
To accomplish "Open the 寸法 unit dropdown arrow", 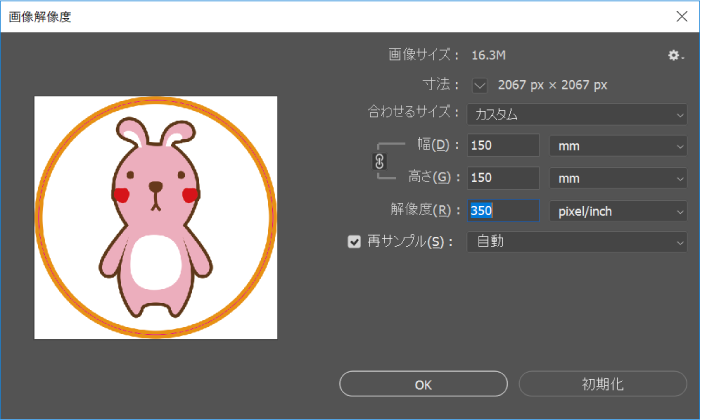I will (480, 85).
